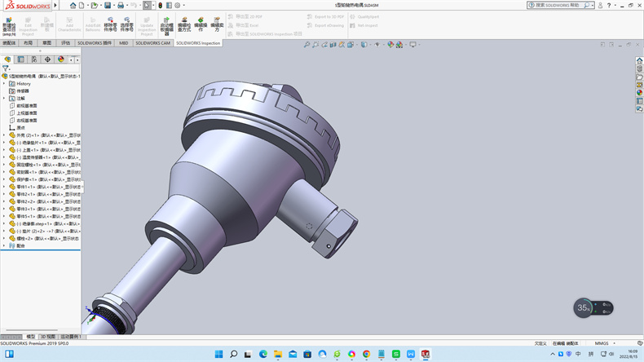Click the rebuild traffic light icon
Image resolution: width=644 pixels, height=362 pixels.
pos(159,5)
